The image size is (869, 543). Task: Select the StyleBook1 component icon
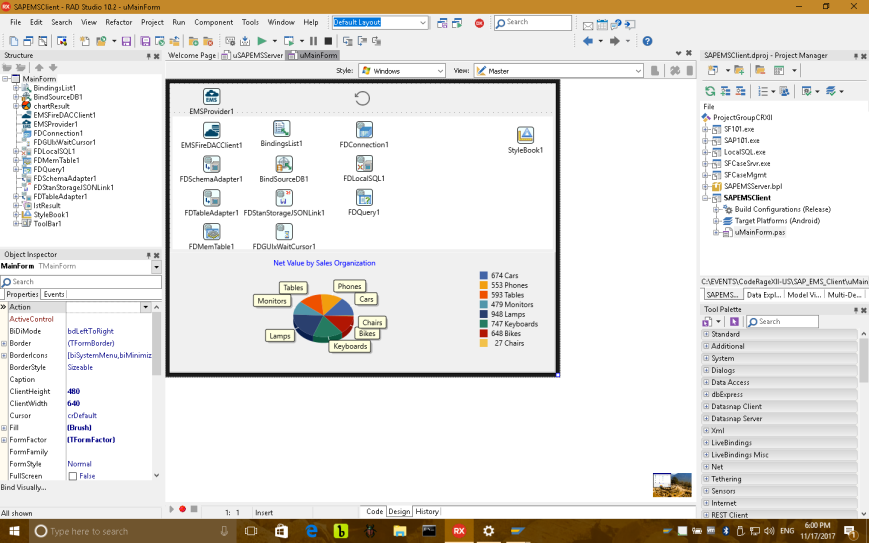525,135
